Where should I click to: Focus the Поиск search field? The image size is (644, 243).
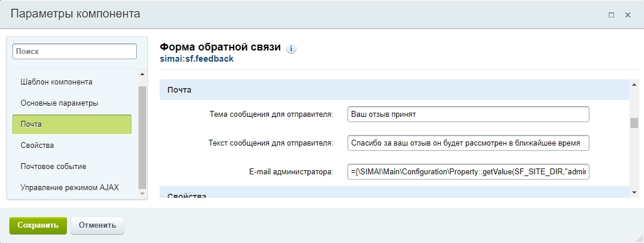(x=74, y=52)
